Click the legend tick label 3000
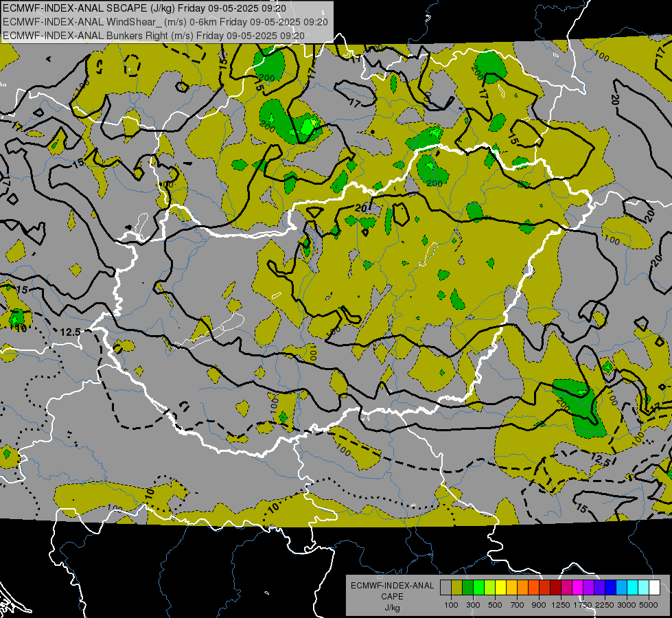The height and width of the screenshot is (618, 672). 627,605
